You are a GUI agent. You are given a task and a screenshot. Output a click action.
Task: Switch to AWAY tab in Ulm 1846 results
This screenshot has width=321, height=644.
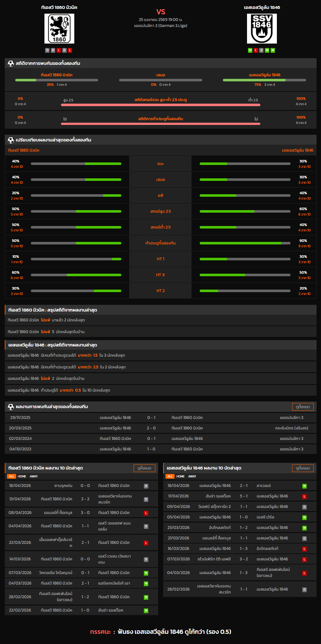click(x=192, y=476)
